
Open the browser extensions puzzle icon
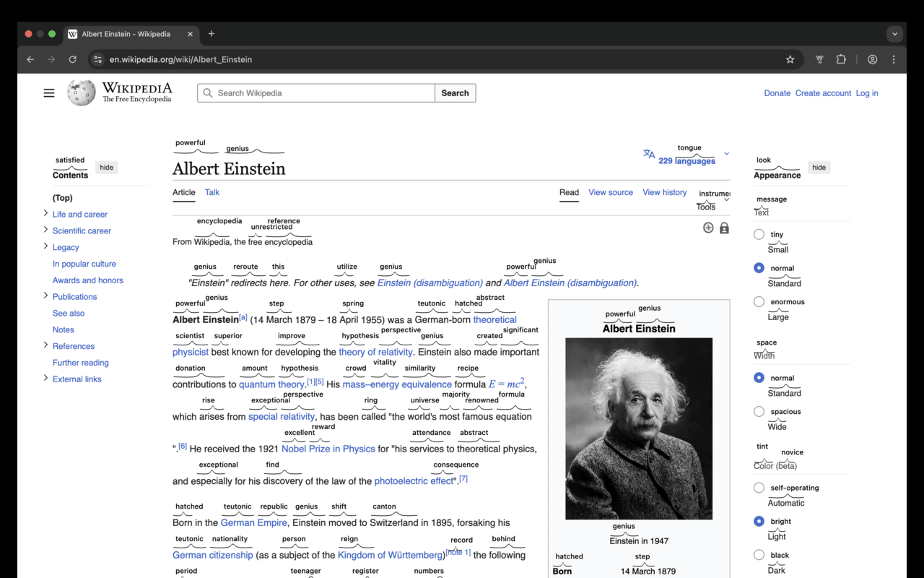point(841,59)
